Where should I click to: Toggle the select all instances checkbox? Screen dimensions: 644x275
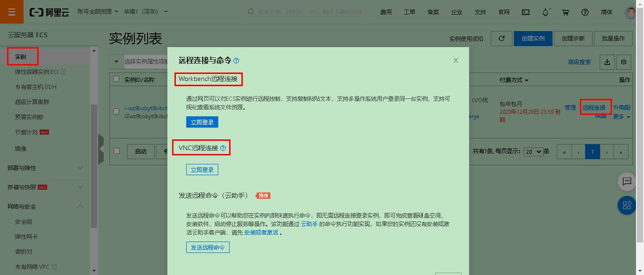point(116,79)
